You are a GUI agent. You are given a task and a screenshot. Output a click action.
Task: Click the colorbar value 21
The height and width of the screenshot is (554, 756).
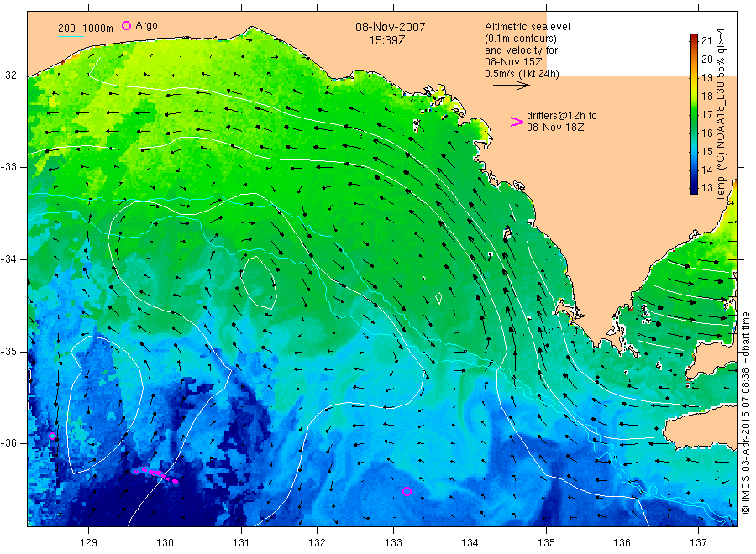[706, 40]
